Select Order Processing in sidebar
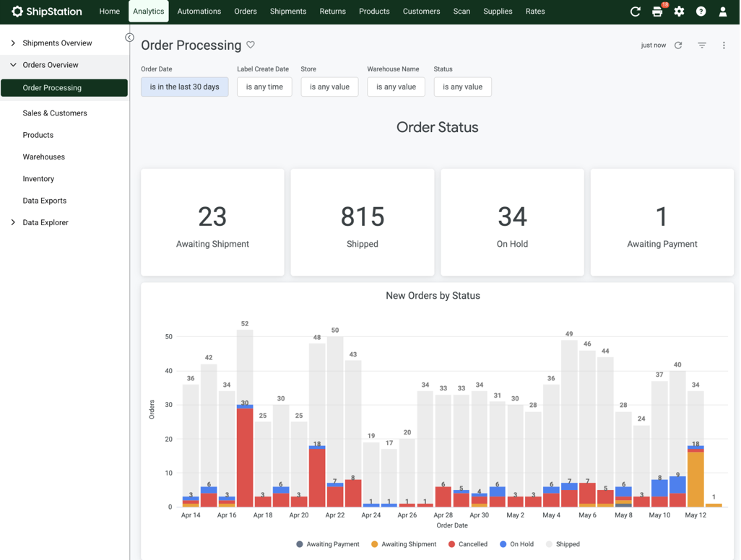The width and height of the screenshot is (741, 560). point(64,88)
